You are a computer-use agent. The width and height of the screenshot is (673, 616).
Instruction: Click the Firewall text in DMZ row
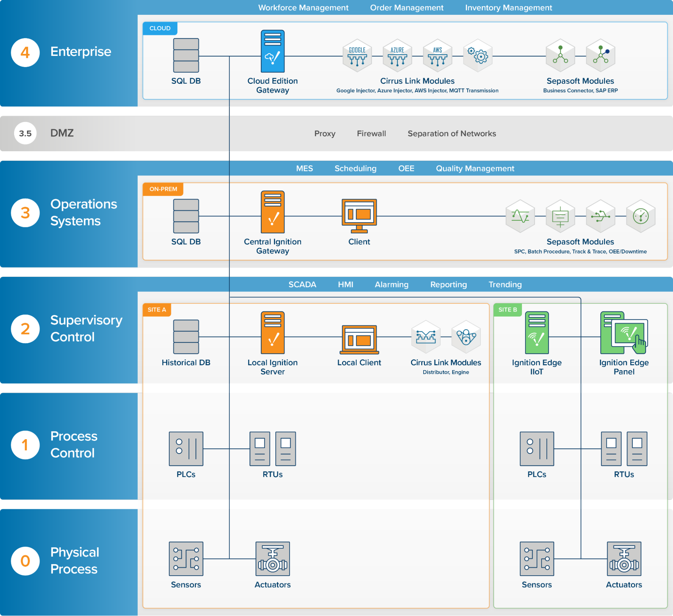[371, 134]
